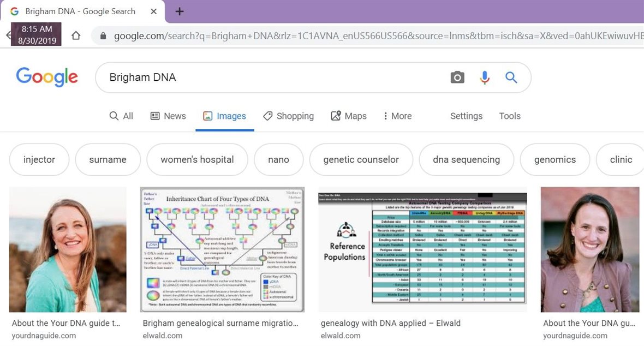Click the camera search-by-image icon
The image size is (644, 346).
tap(457, 77)
